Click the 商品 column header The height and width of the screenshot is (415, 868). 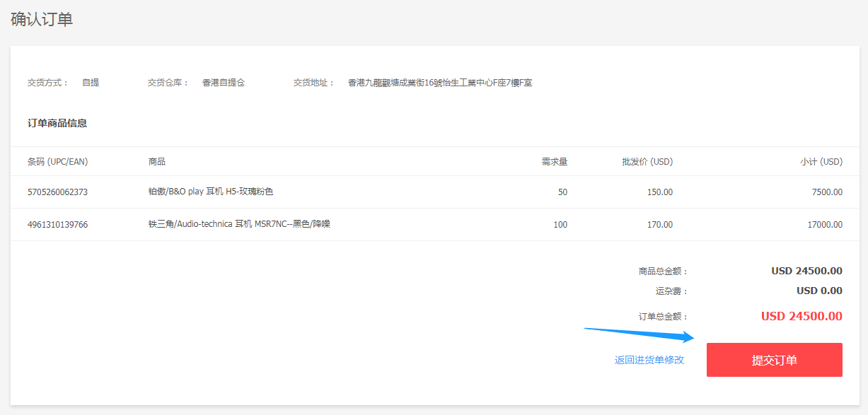point(157,162)
